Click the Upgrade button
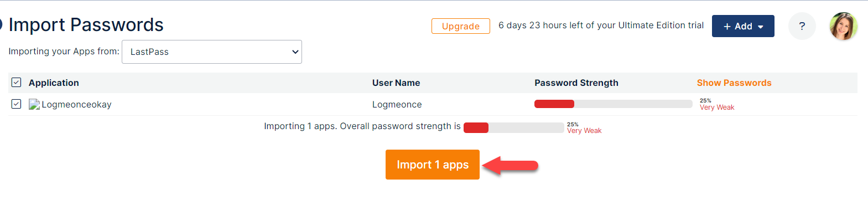Viewport: 868px width, 220px height. (461, 26)
